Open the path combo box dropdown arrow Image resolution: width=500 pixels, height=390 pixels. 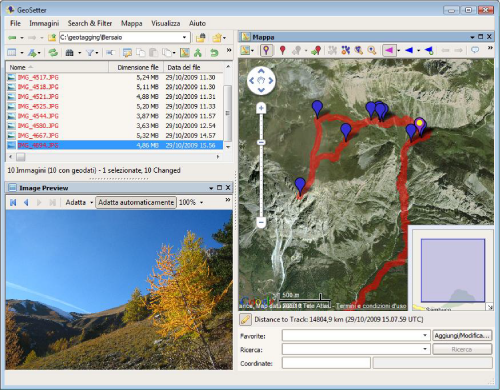pos(184,37)
